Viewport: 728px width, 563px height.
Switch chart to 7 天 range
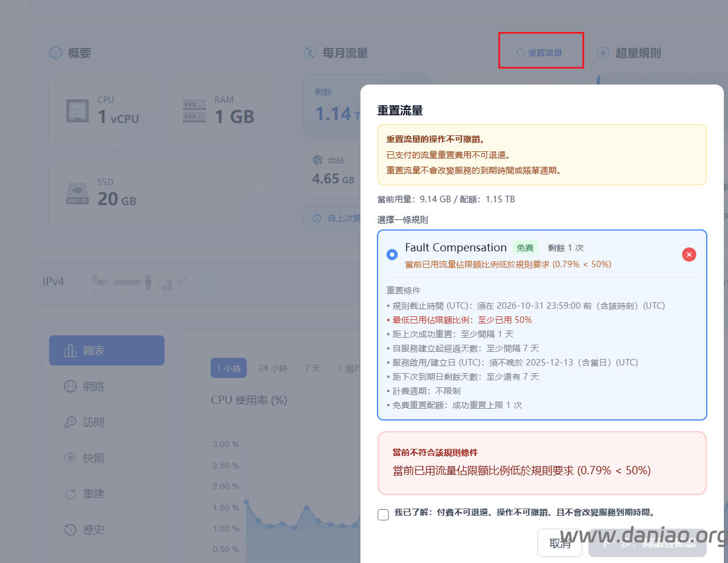pyautogui.click(x=313, y=368)
